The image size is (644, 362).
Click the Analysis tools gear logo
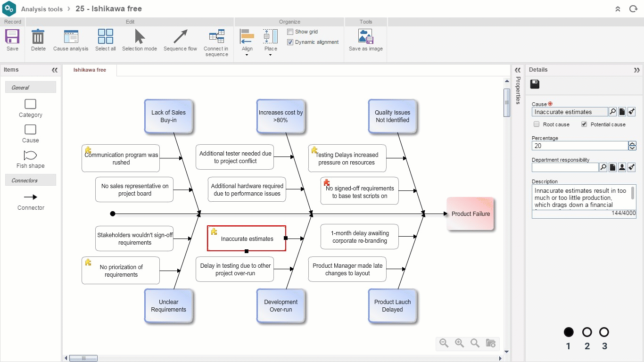(9, 8)
